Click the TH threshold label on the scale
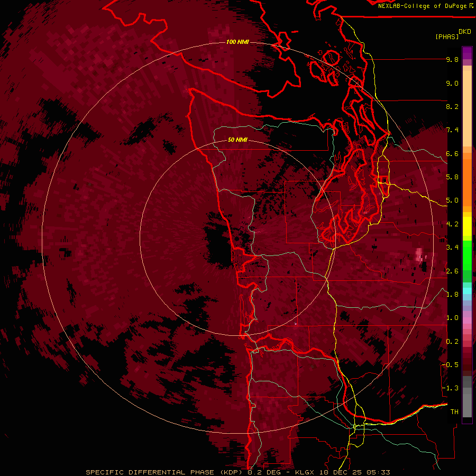 pyautogui.click(x=454, y=412)
